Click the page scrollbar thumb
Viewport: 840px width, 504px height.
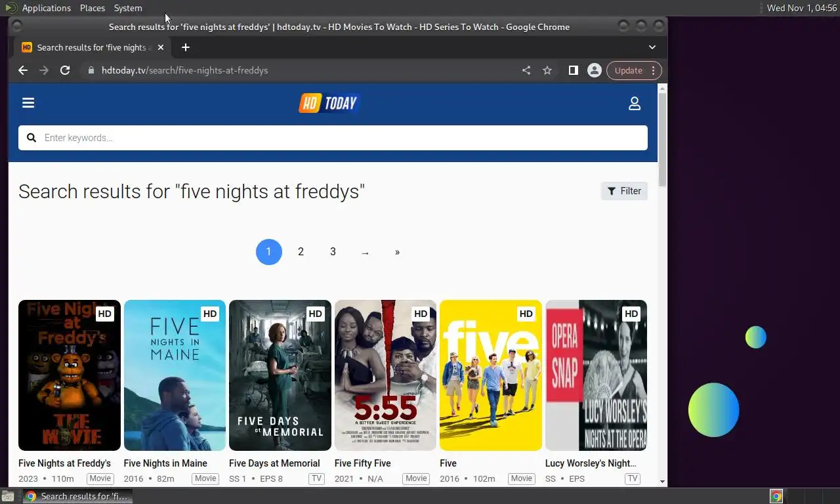coord(662,139)
